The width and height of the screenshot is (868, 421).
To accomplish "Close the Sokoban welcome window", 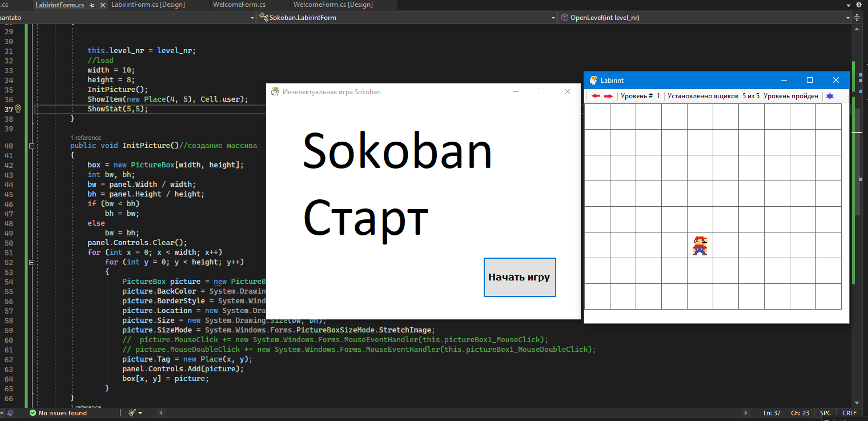I will click(x=568, y=91).
